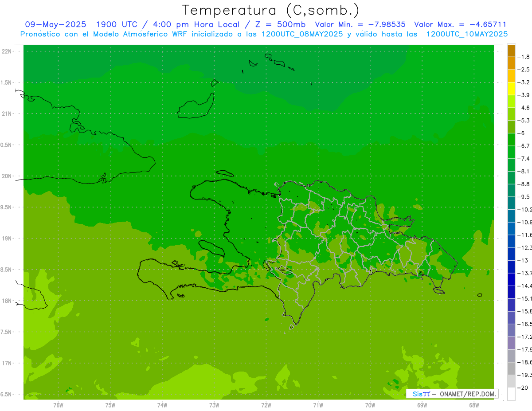The height and width of the screenshot is (411, 532).
Task: Click the green swatch between -6 and -6.7
Action: click(511, 140)
